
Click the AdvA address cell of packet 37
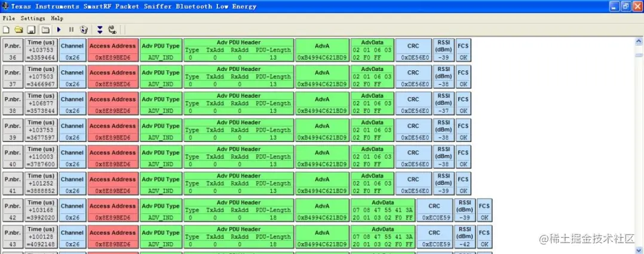pyautogui.click(x=322, y=76)
